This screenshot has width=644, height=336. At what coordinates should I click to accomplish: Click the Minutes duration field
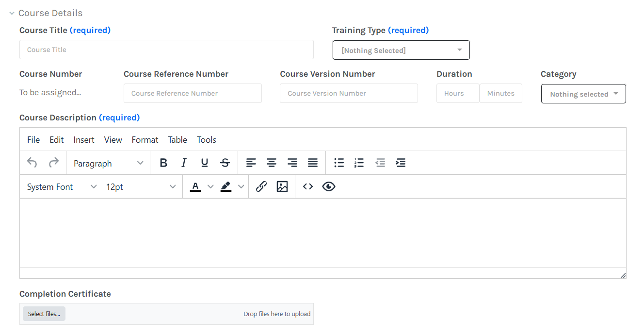pos(501,93)
